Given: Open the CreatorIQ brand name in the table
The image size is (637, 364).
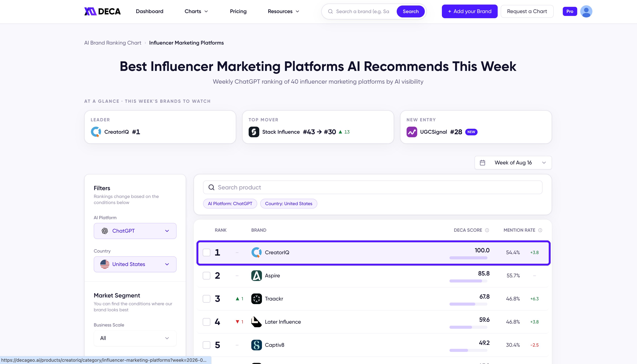Looking at the screenshot, I should point(277,253).
